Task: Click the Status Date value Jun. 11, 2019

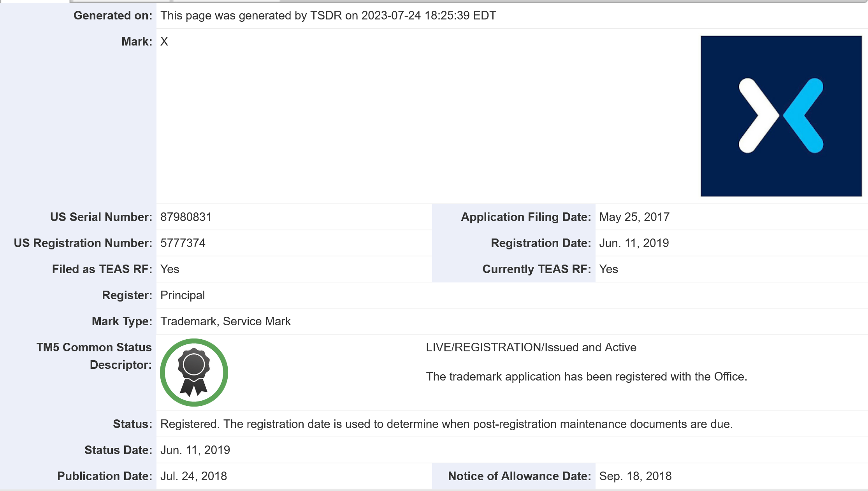Action: (x=195, y=450)
